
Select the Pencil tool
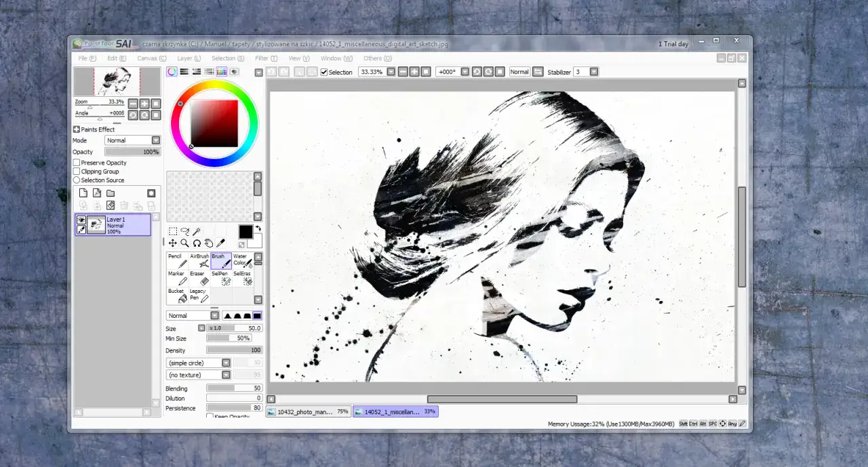coord(176,260)
